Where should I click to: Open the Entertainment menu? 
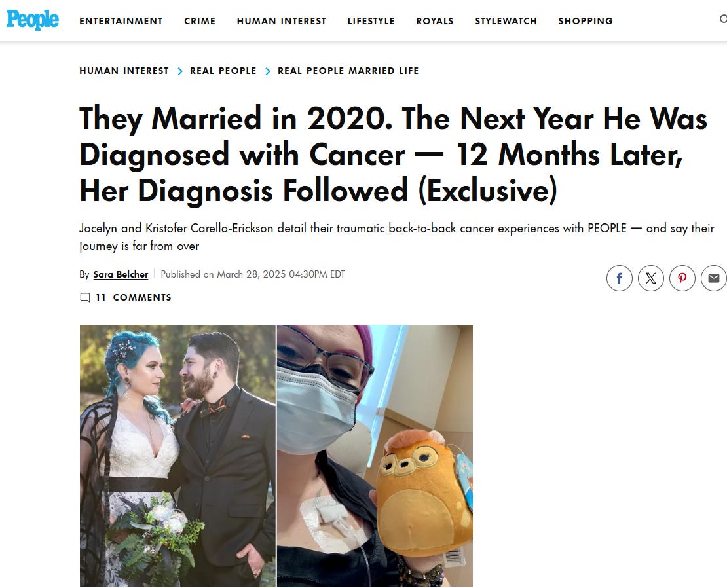(x=121, y=21)
